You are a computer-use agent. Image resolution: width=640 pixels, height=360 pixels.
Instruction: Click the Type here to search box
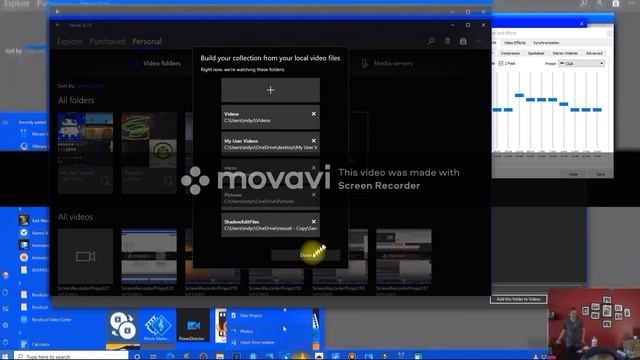tap(71, 356)
